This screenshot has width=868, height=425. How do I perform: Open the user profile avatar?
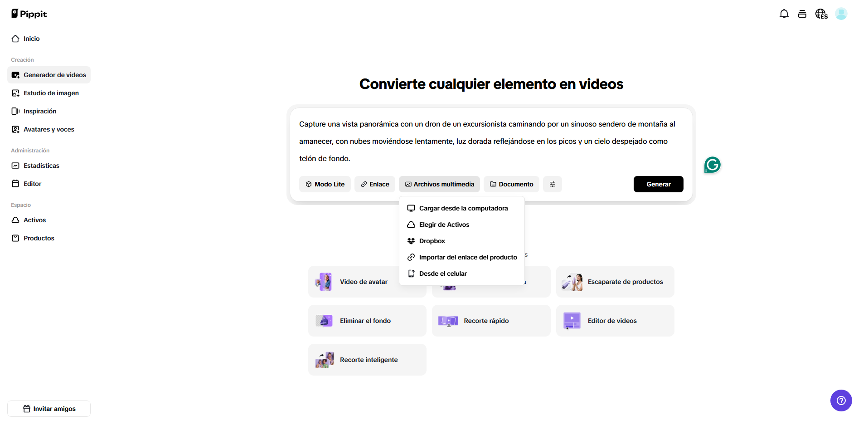841,14
